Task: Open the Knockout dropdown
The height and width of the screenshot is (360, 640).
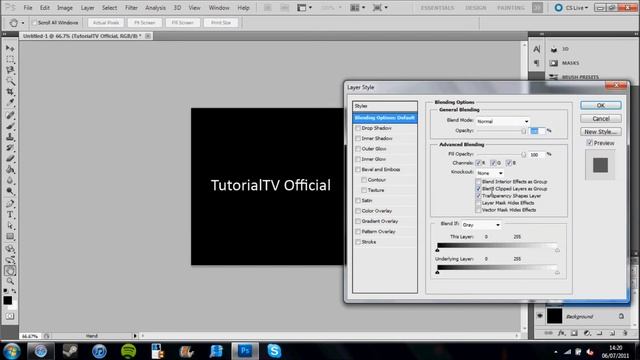Action: 490,173
